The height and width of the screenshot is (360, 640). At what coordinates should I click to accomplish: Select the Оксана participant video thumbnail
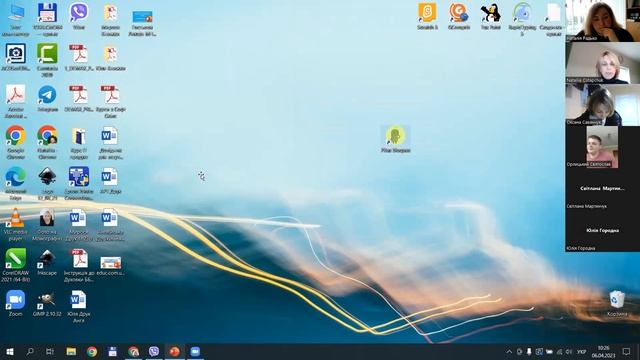click(x=602, y=105)
